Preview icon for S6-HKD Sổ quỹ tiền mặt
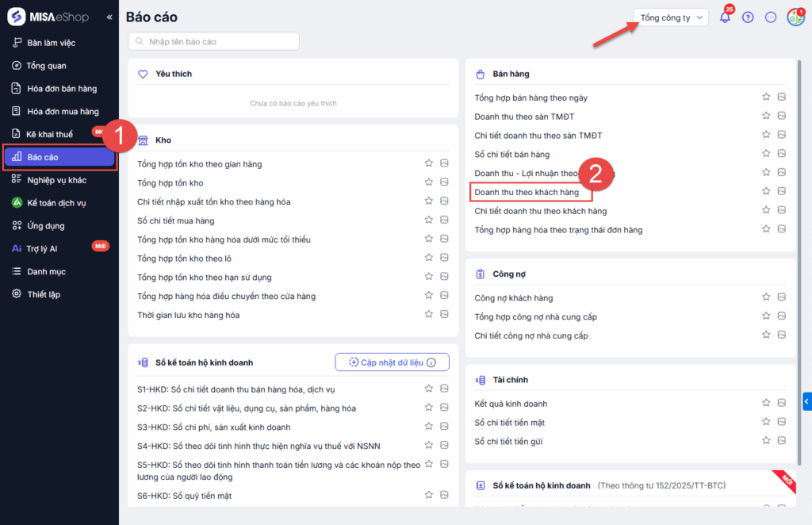This screenshot has height=525, width=812. pos(444,495)
